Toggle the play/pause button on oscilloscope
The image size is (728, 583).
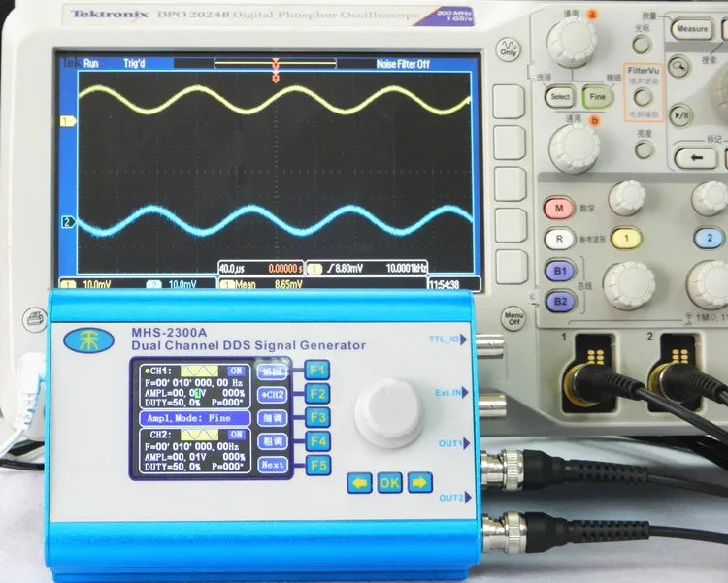pos(680,115)
